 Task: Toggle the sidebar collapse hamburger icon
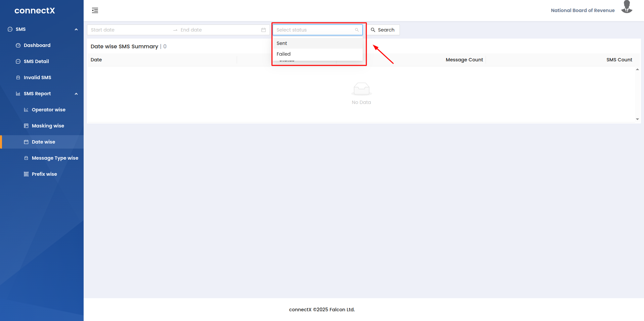(x=95, y=10)
